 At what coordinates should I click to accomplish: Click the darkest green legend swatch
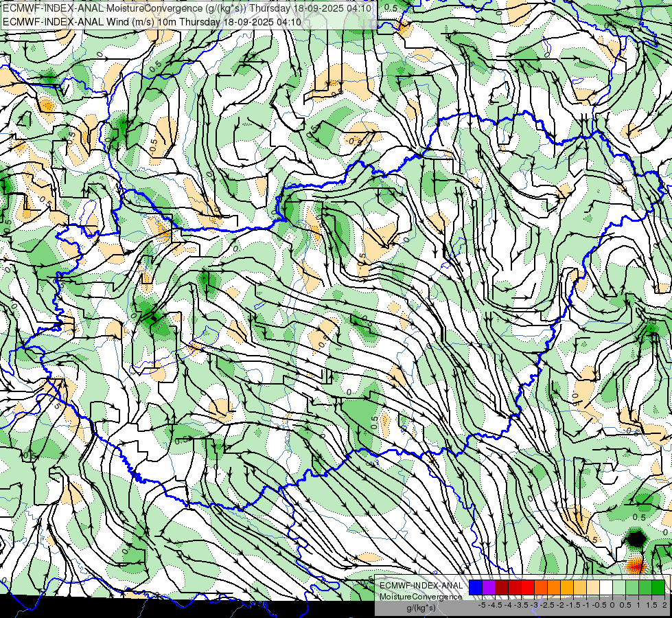point(658,588)
